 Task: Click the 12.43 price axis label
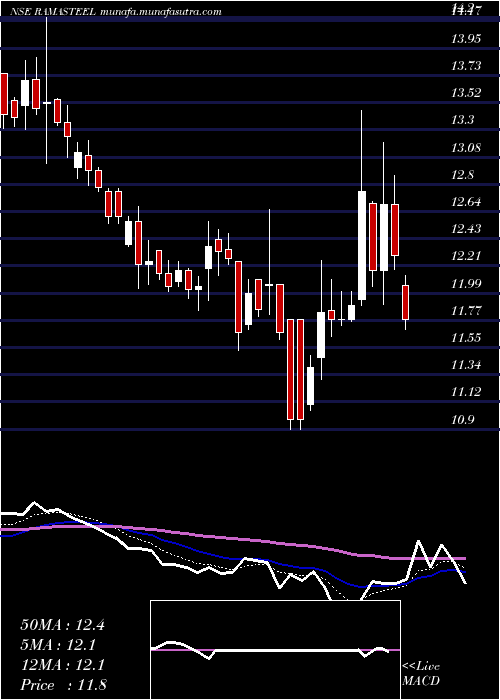pyautogui.click(x=467, y=229)
